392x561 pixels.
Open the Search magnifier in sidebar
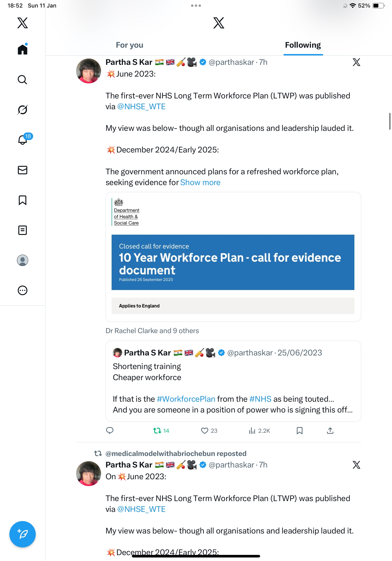pos(23,80)
